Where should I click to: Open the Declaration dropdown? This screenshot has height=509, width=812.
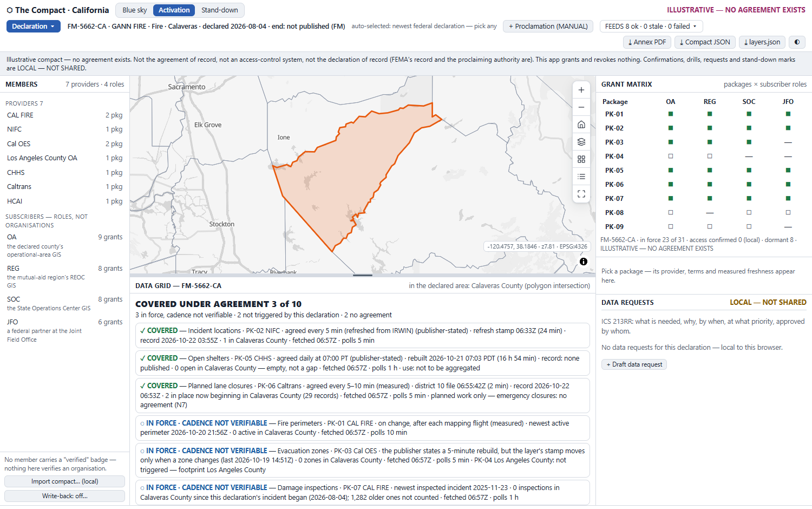click(x=34, y=27)
